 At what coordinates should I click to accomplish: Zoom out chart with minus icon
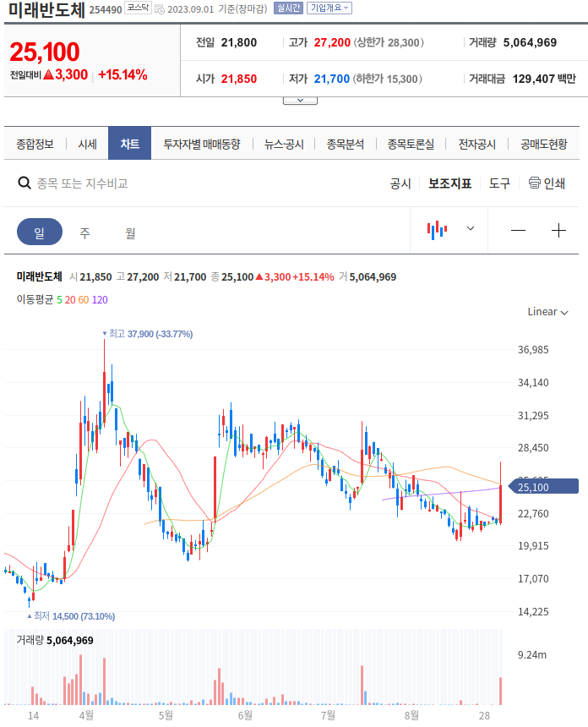(518, 231)
